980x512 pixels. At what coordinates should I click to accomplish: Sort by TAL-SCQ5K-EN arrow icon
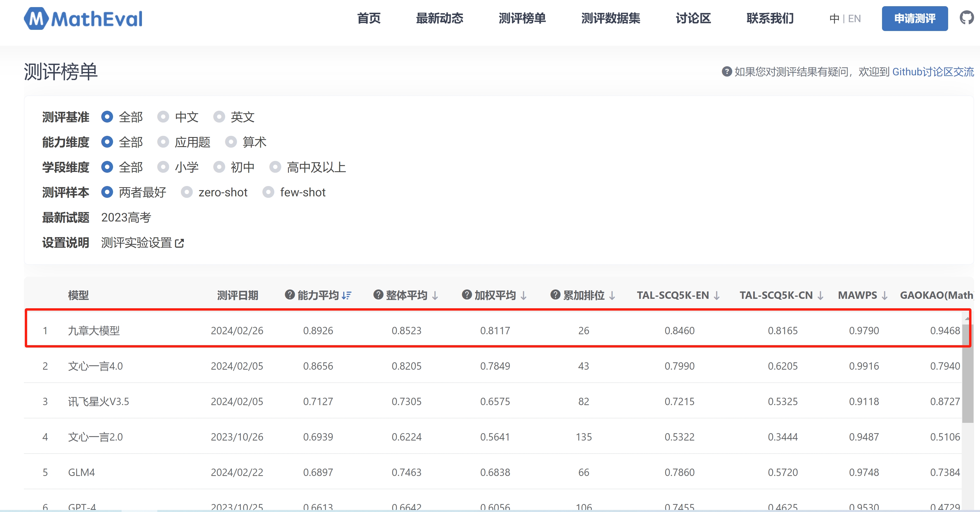click(x=717, y=295)
